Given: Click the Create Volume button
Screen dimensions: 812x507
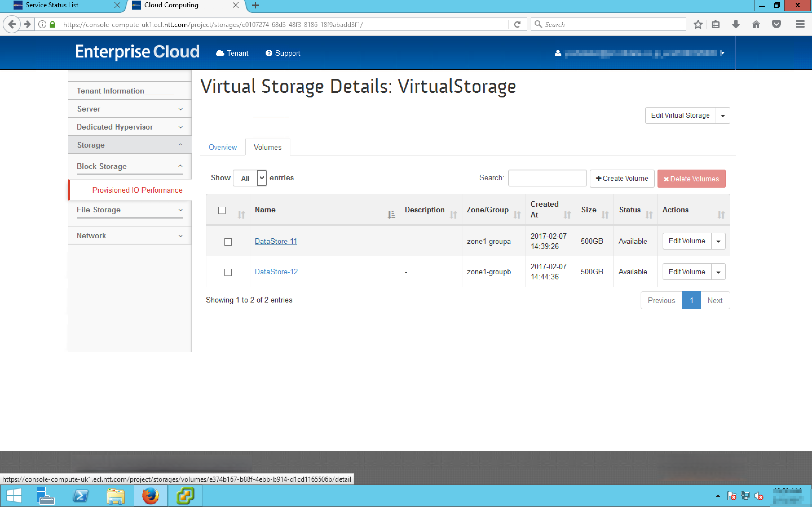Looking at the screenshot, I should 622,178.
